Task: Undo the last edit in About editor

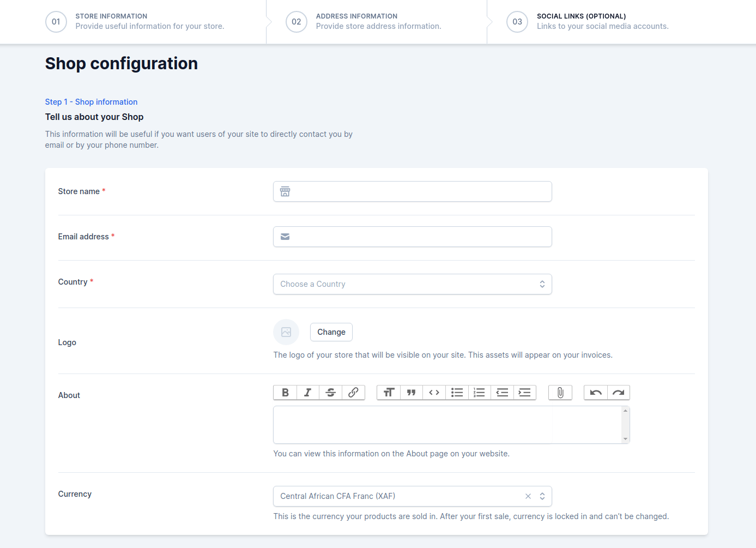Action: point(596,393)
